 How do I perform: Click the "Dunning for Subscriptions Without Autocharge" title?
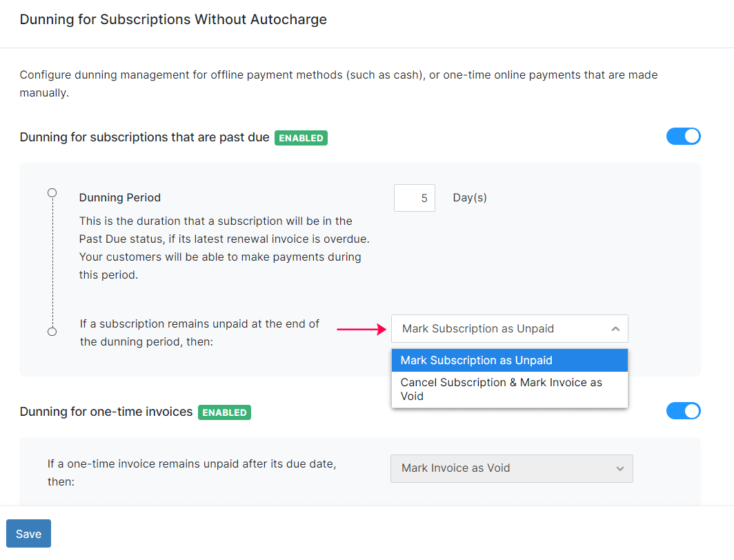click(173, 19)
